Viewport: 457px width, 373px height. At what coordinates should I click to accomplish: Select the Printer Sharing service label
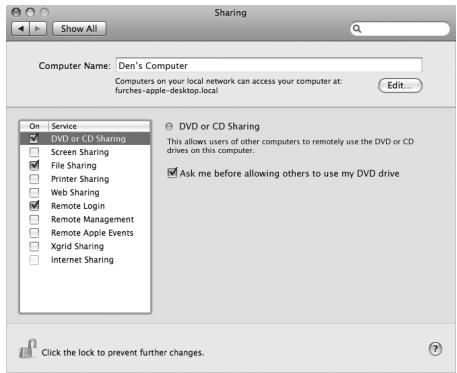(x=80, y=179)
